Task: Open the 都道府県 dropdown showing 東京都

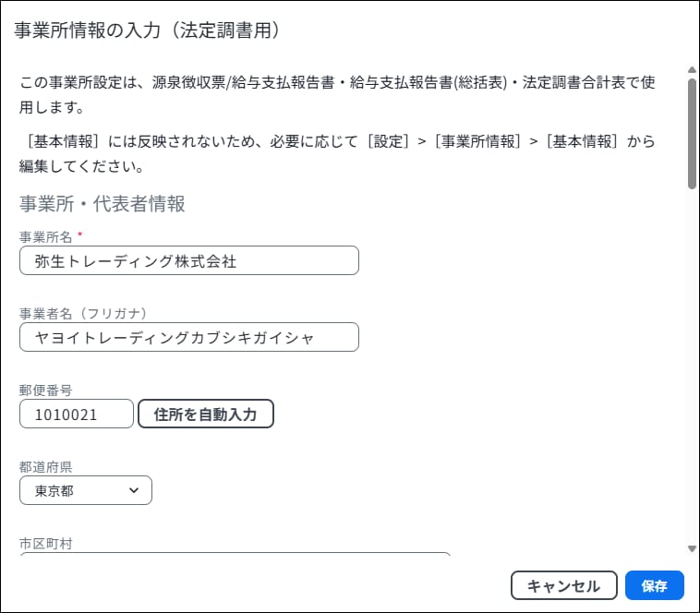Action: point(85,491)
